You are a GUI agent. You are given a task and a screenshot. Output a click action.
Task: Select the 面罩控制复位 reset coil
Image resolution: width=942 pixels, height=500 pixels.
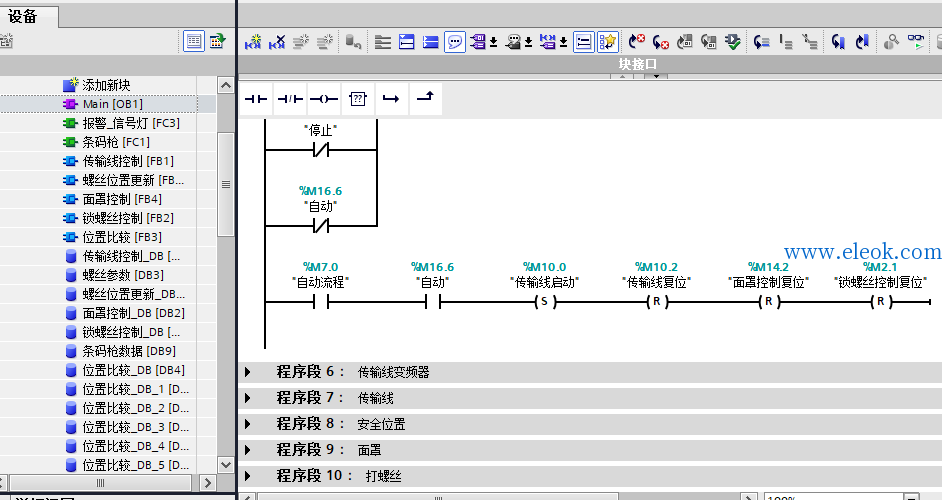tap(768, 302)
